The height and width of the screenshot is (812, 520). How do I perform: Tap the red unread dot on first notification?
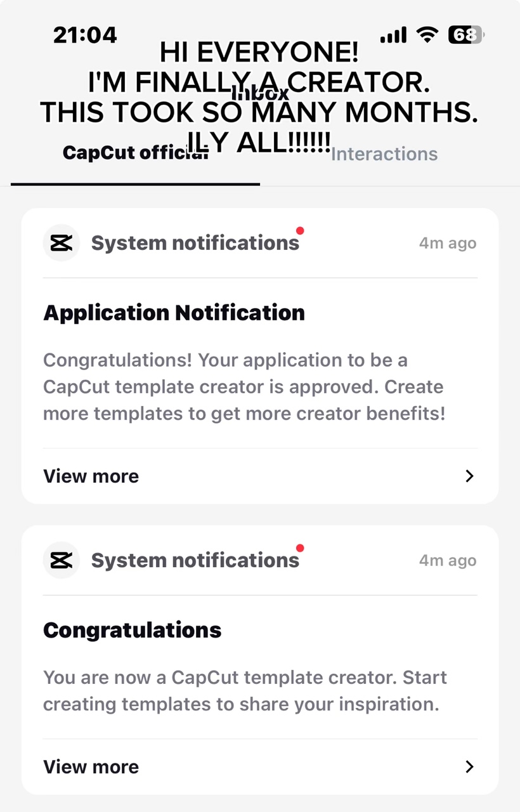pyautogui.click(x=300, y=231)
